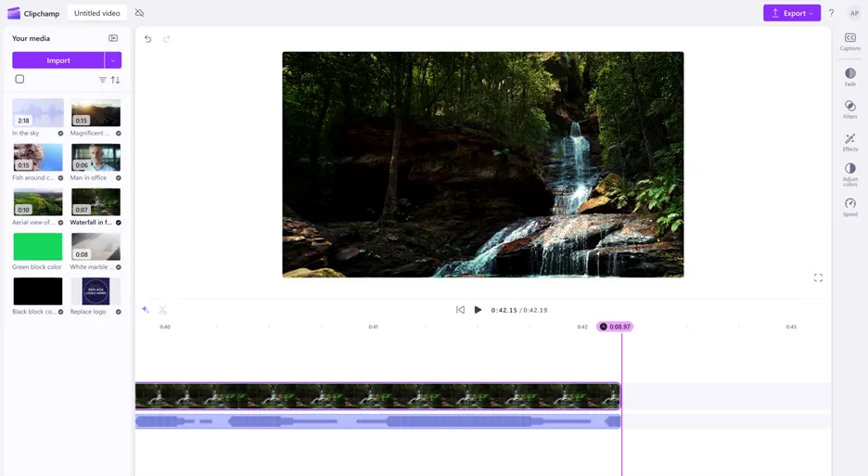Image resolution: width=868 pixels, height=476 pixels.
Task: Open the Export dropdown menu
Action: (791, 13)
